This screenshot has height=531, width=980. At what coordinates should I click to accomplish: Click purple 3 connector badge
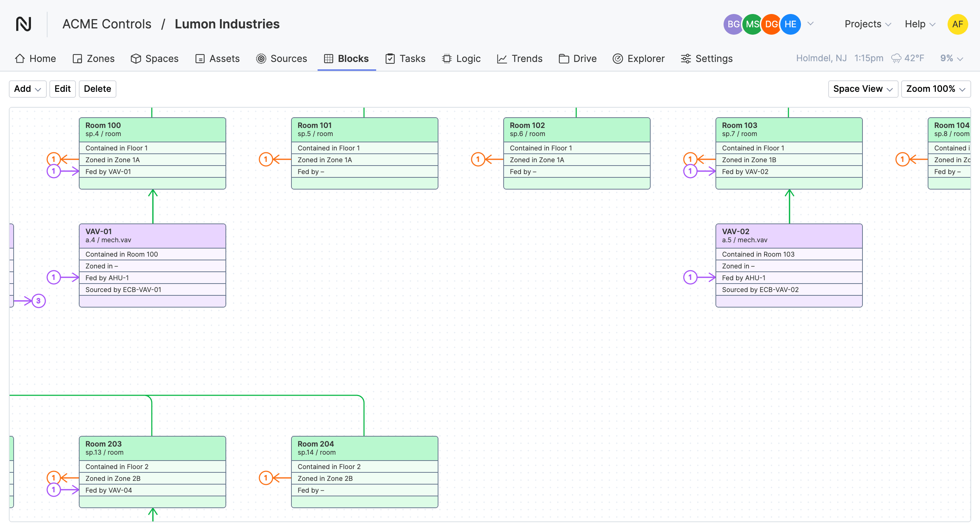coord(38,301)
